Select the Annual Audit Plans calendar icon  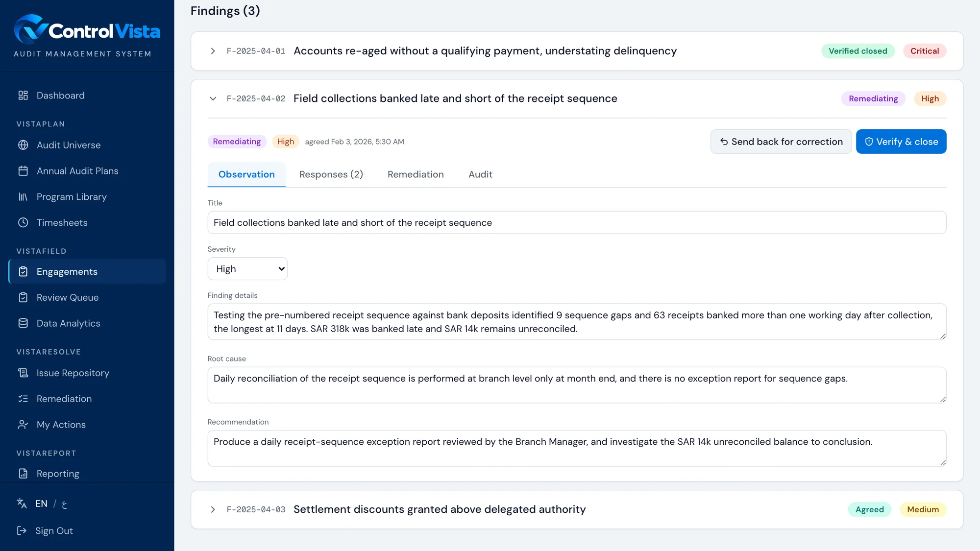(23, 171)
